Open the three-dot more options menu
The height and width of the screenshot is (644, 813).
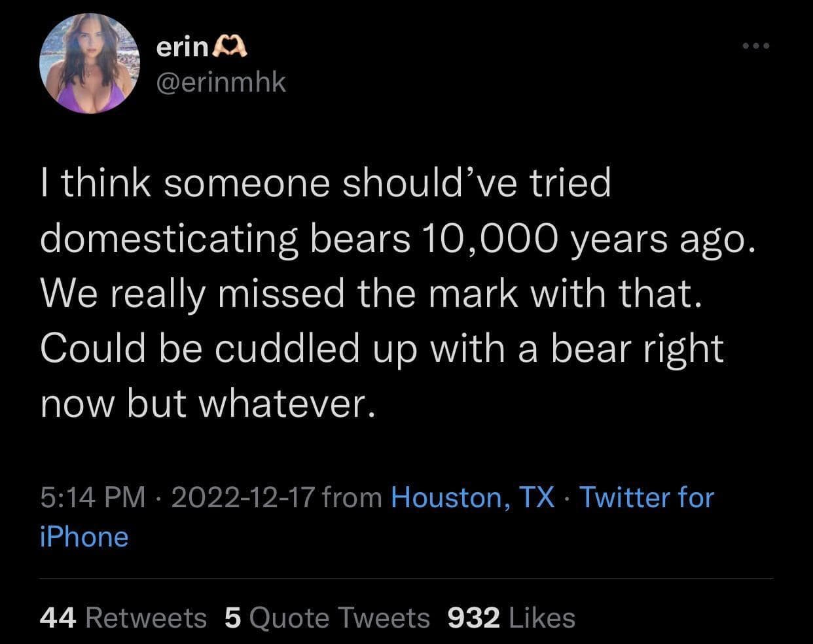756,46
